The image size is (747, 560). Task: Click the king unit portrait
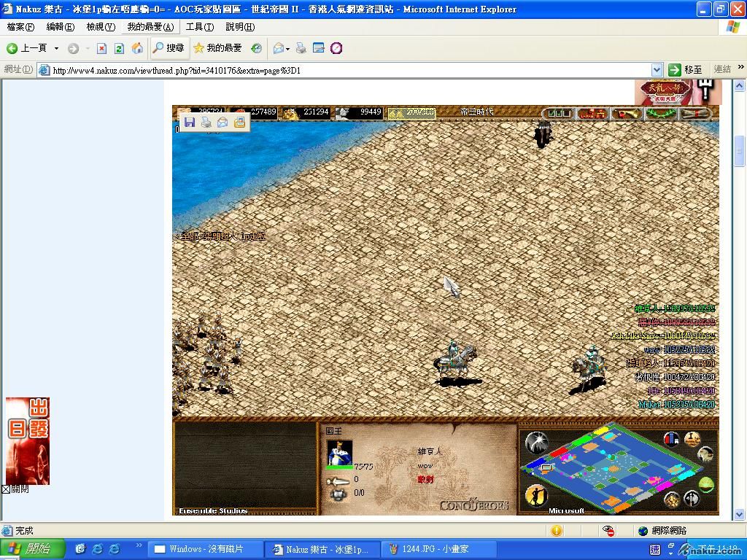click(x=340, y=453)
